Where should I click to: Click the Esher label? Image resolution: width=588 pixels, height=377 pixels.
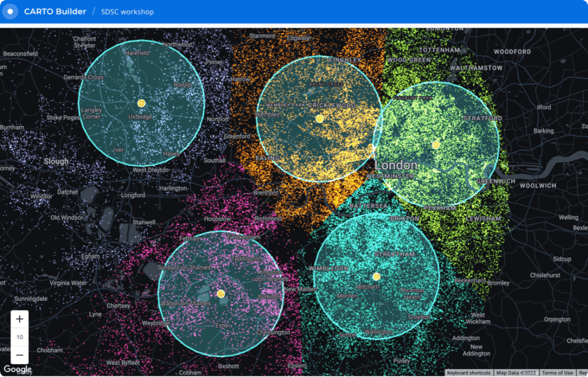pyautogui.click(x=223, y=326)
